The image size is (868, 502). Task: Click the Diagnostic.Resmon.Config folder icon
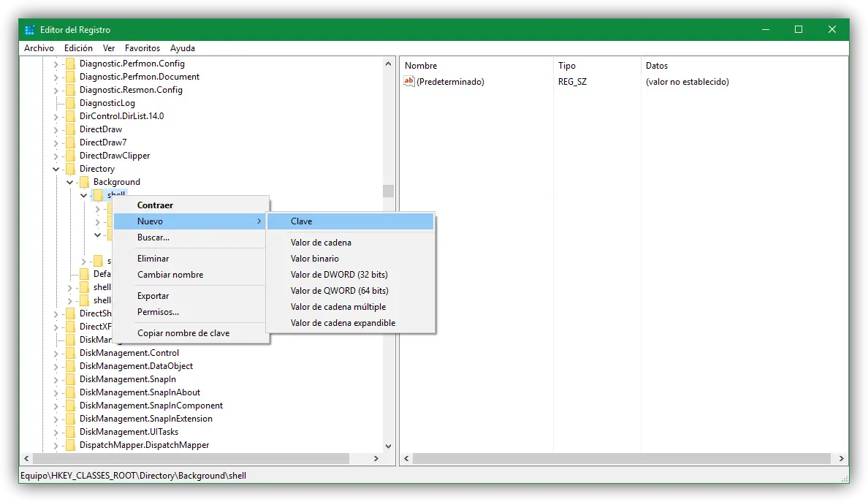point(70,90)
